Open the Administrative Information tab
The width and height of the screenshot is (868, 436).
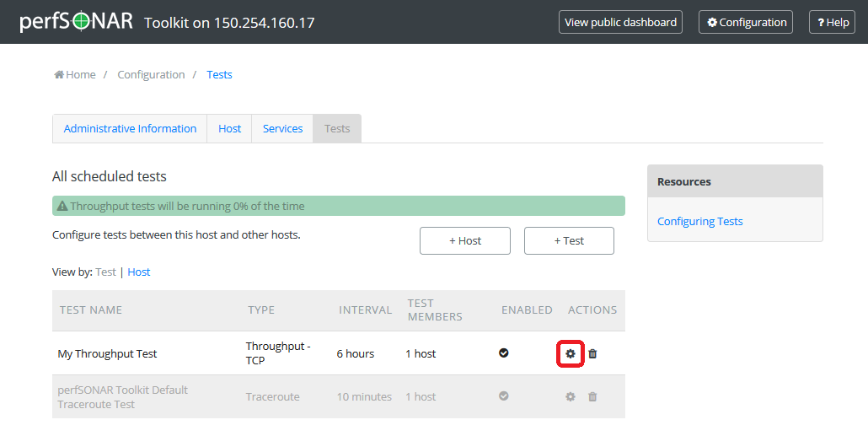[x=130, y=128]
